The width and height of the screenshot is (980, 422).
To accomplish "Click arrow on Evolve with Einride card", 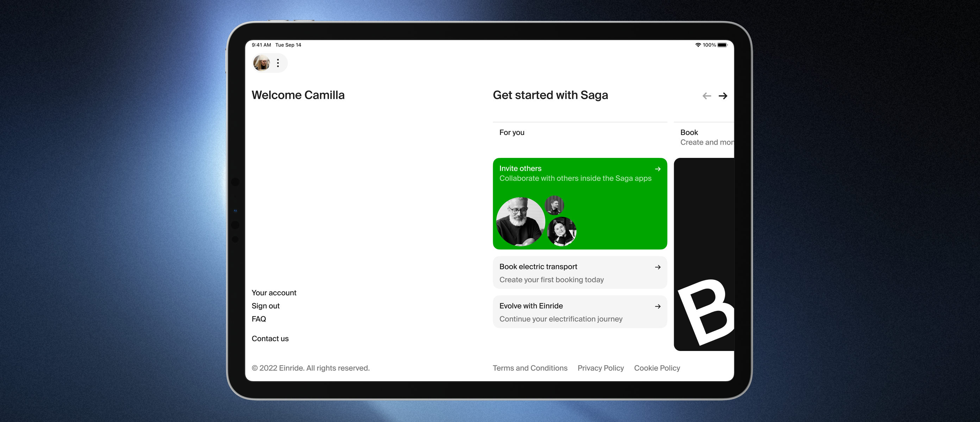I will [658, 306].
